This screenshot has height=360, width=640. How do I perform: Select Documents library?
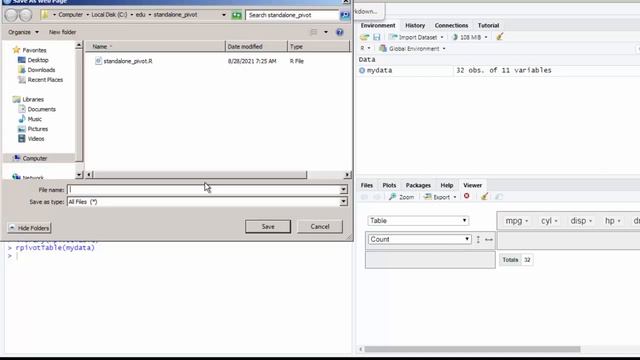[41, 109]
